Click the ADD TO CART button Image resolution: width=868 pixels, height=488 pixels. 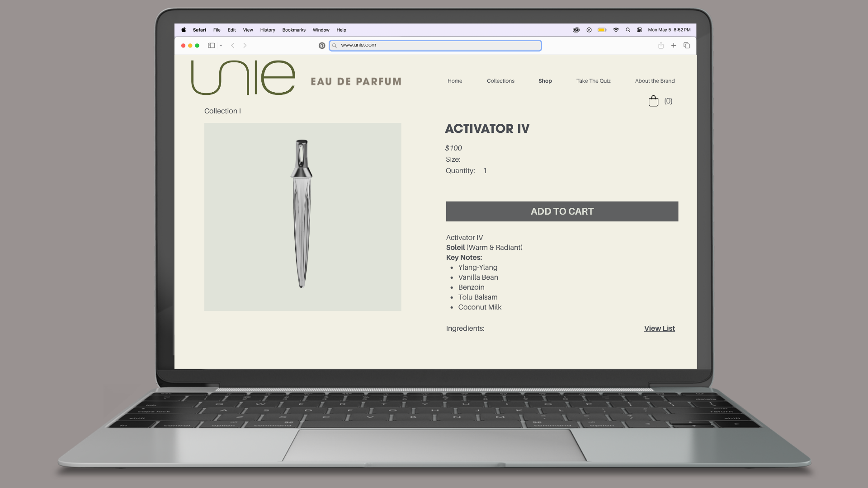562,211
